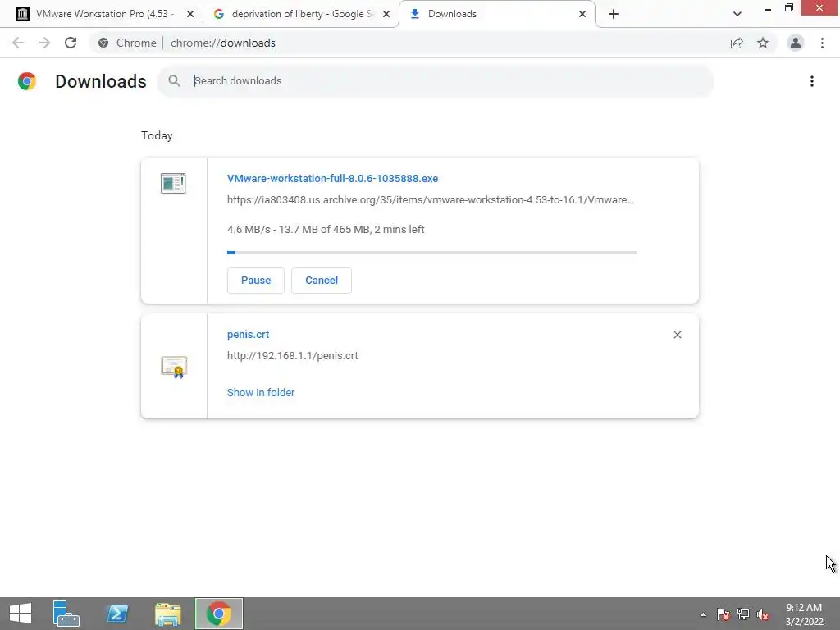The image size is (840, 630).
Task: Cancel the VMware download
Action: tap(322, 281)
